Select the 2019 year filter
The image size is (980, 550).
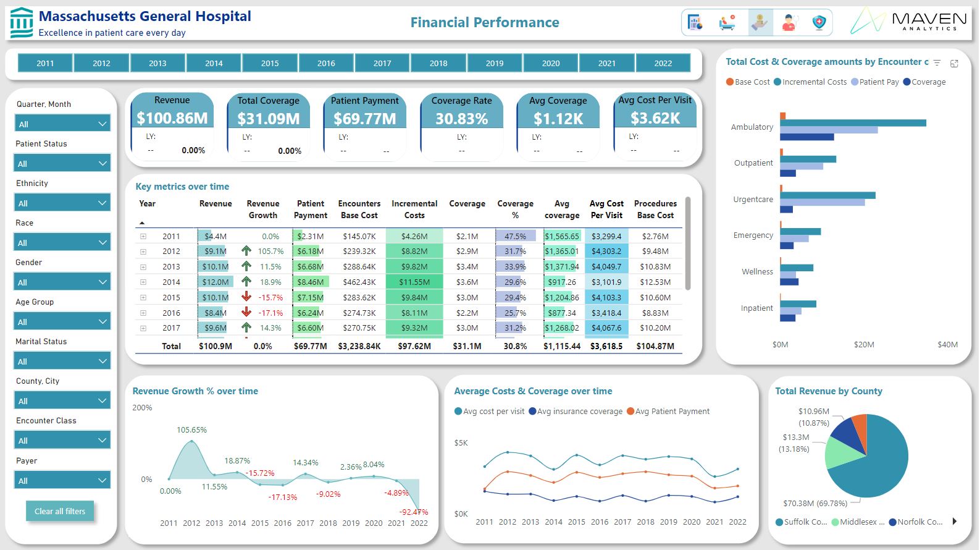pyautogui.click(x=495, y=63)
